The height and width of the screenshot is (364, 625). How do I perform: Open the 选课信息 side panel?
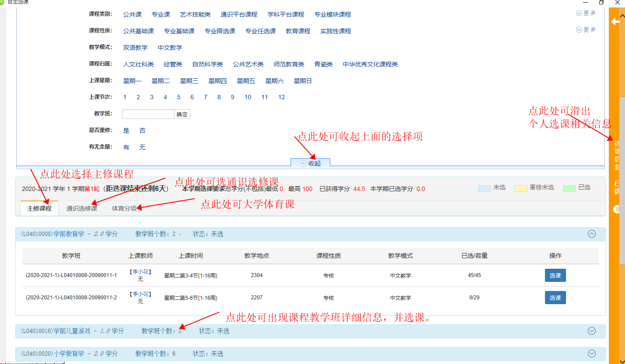coord(617,155)
